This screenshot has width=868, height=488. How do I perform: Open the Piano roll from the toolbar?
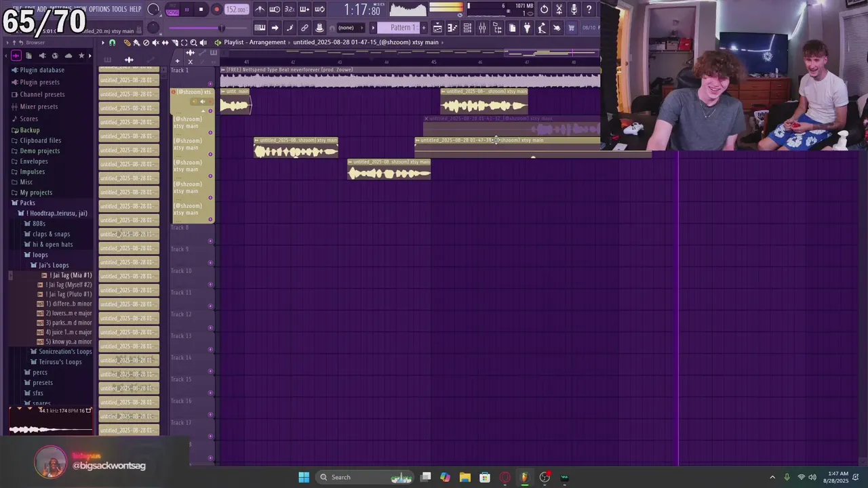click(453, 28)
